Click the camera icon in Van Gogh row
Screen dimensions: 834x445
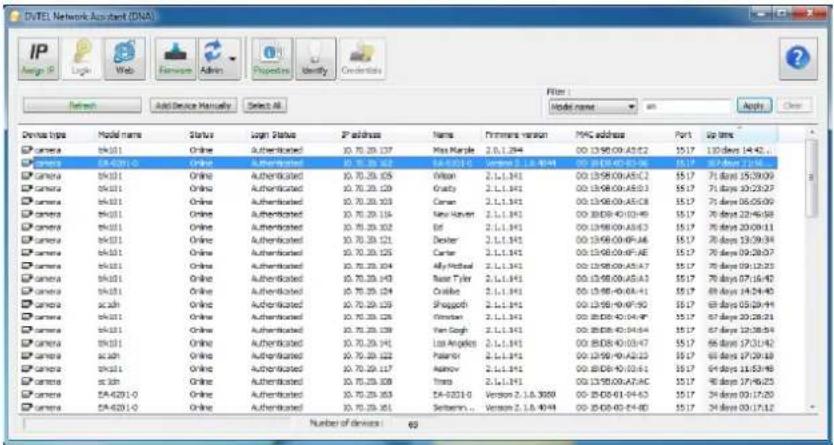click(27, 330)
